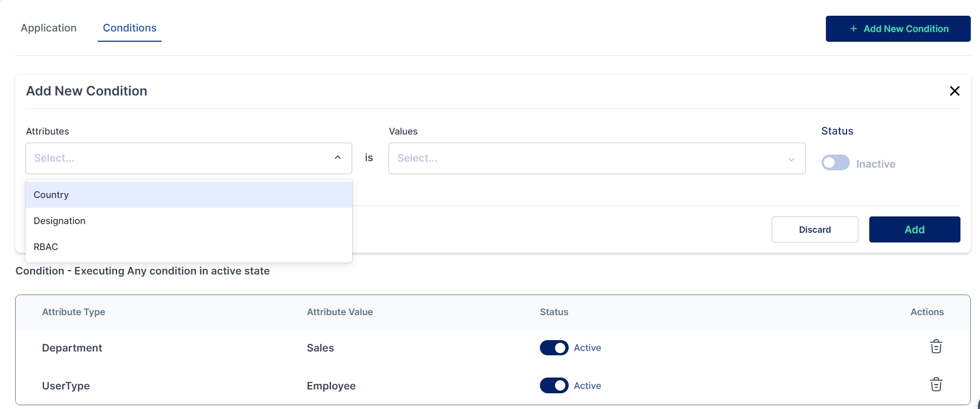
Task: Click the Add New Condition button
Action: pyautogui.click(x=898, y=29)
